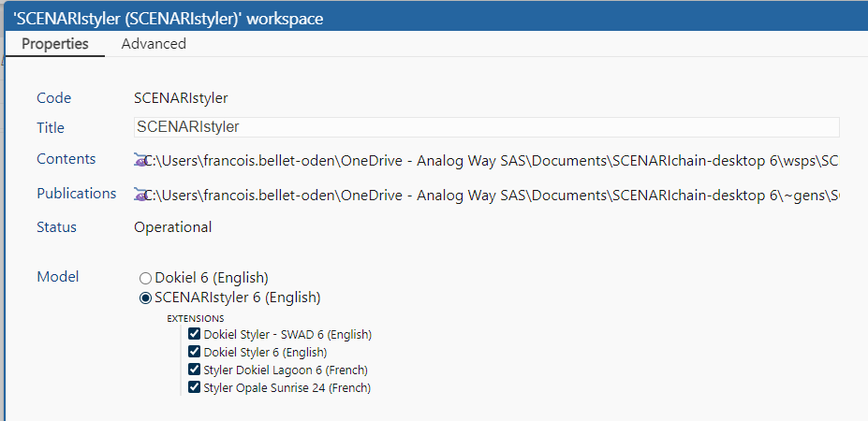Click the Operational status value
The width and height of the screenshot is (868, 421).
[172, 227]
